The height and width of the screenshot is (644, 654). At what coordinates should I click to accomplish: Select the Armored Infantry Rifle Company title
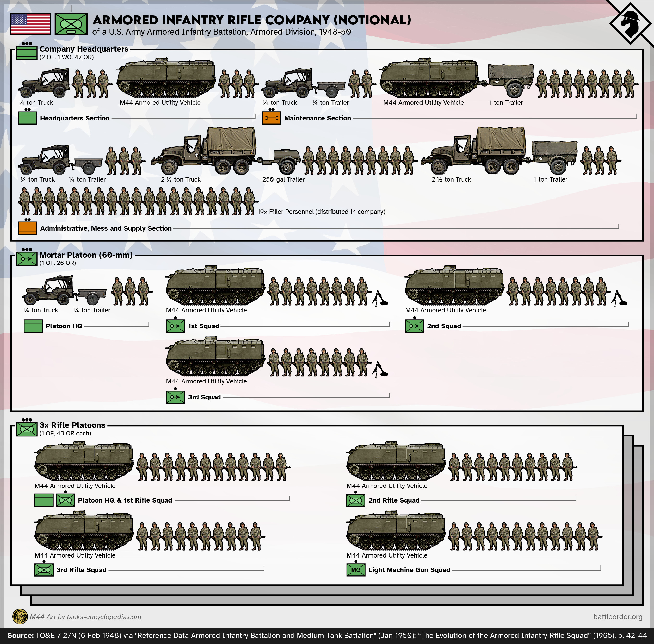tap(252, 20)
